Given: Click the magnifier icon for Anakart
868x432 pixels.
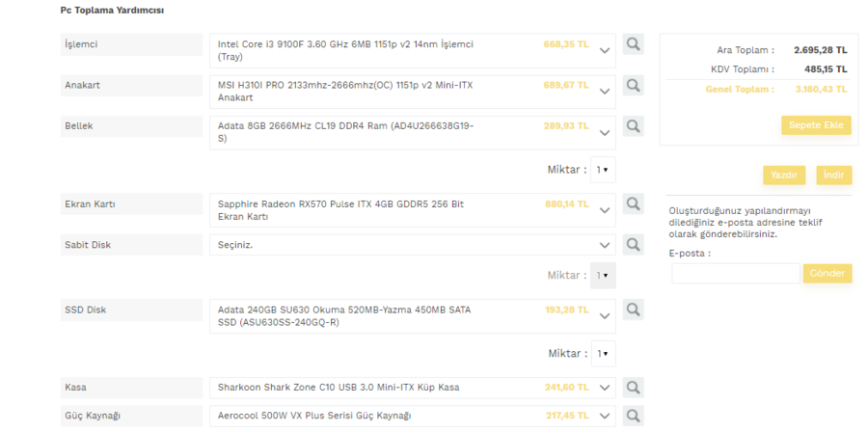Looking at the screenshot, I should [x=633, y=85].
